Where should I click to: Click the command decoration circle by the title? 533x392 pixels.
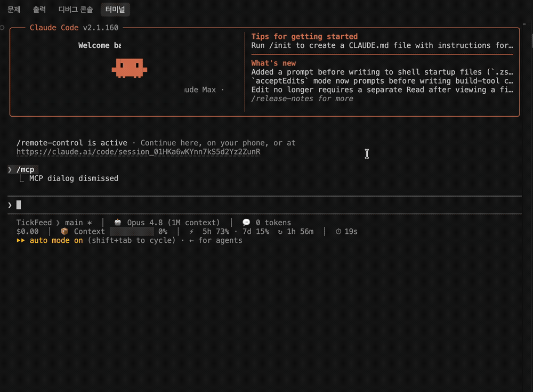click(2, 28)
